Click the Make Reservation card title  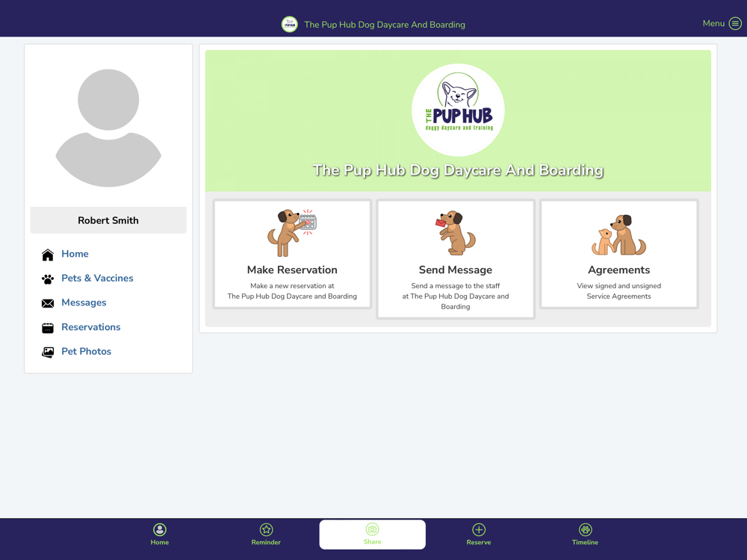(292, 270)
